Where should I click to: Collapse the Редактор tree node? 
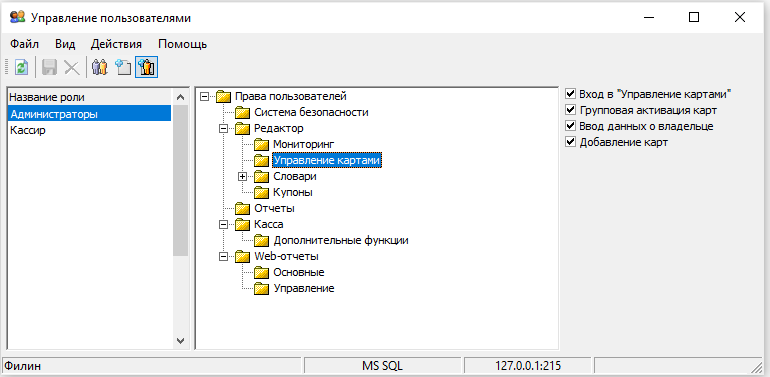click(x=223, y=129)
